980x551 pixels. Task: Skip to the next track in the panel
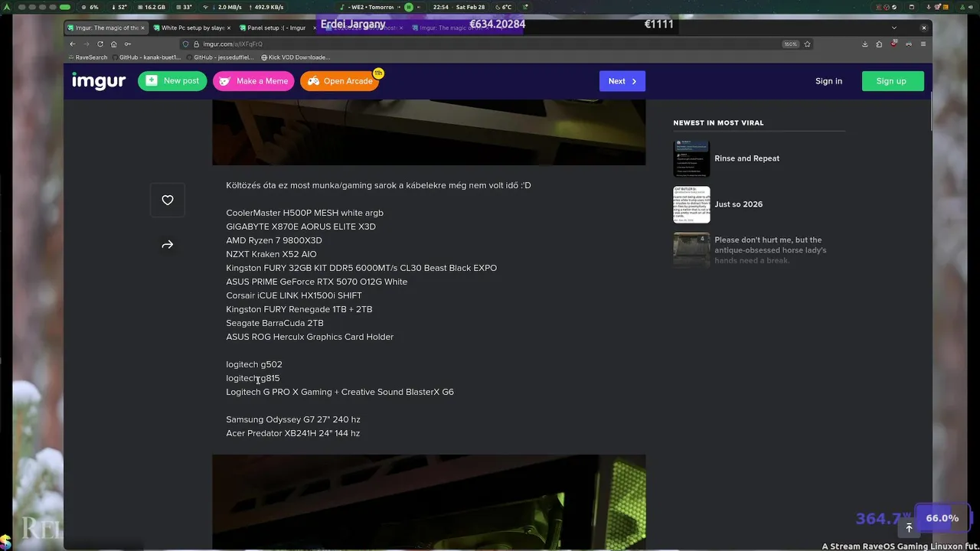click(420, 7)
